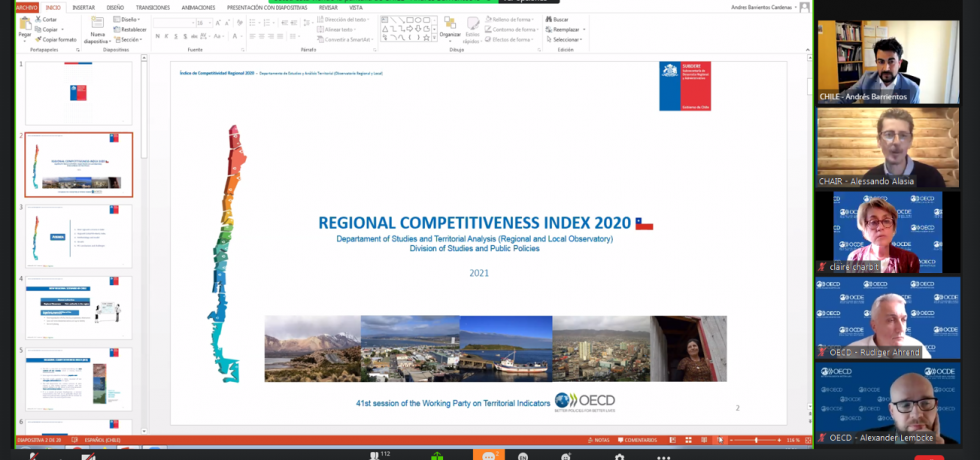Switch to slide sorter view in status bar
This screenshot has height=460, width=980.
[x=688, y=440]
